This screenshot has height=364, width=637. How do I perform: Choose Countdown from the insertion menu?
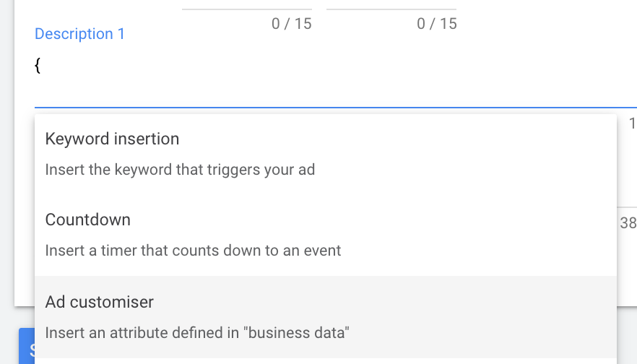(87, 220)
